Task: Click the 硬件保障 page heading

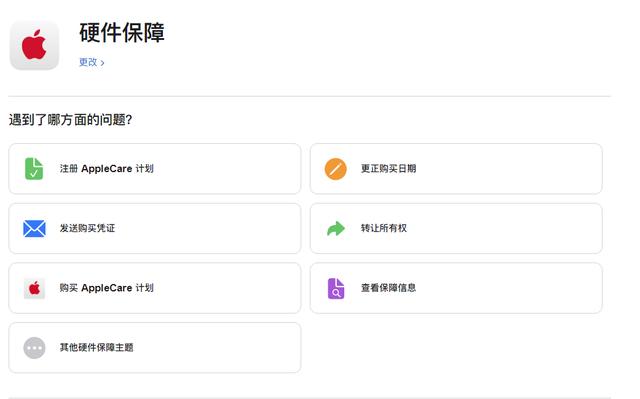Action: [122, 33]
